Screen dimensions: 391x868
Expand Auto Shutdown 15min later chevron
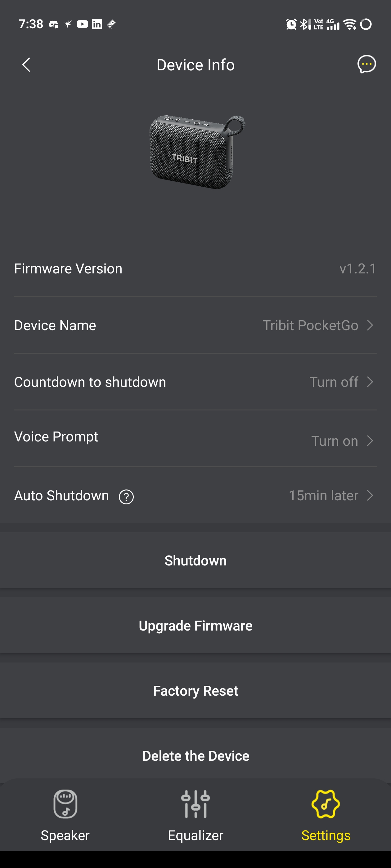(370, 496)
